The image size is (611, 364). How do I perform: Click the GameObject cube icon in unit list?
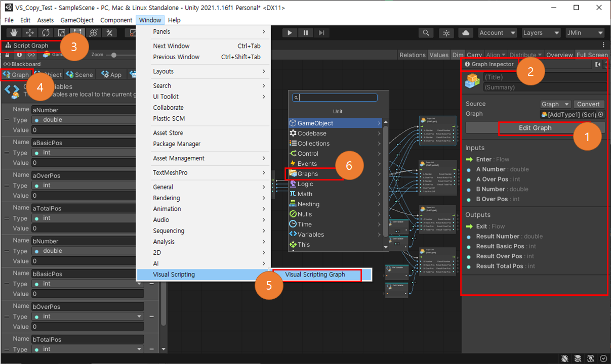293,123
